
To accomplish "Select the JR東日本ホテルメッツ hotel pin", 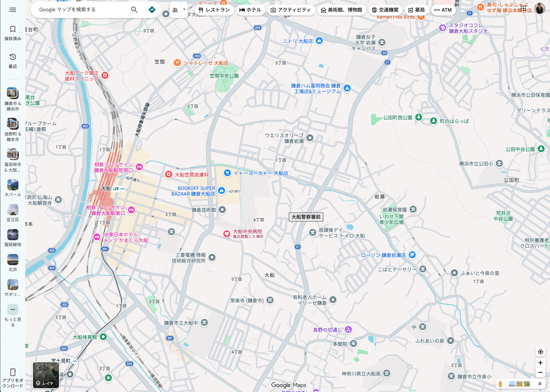I will (97, 237).
